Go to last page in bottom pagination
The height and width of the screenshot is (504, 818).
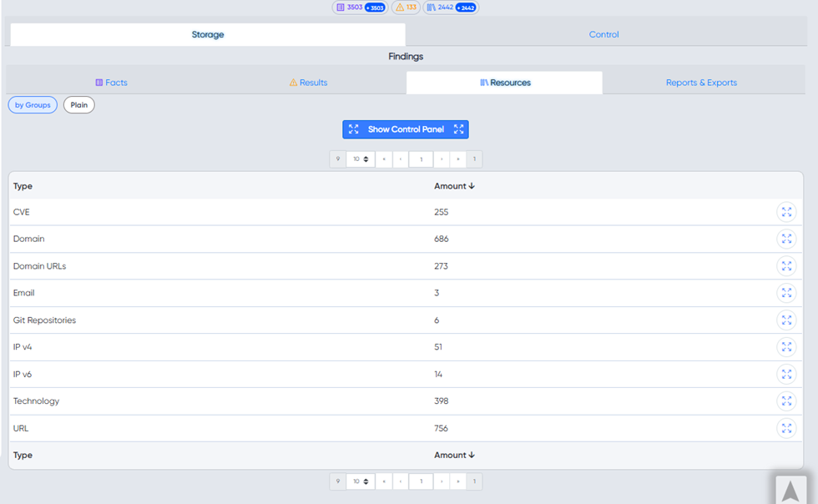click(x=458, y=481)
